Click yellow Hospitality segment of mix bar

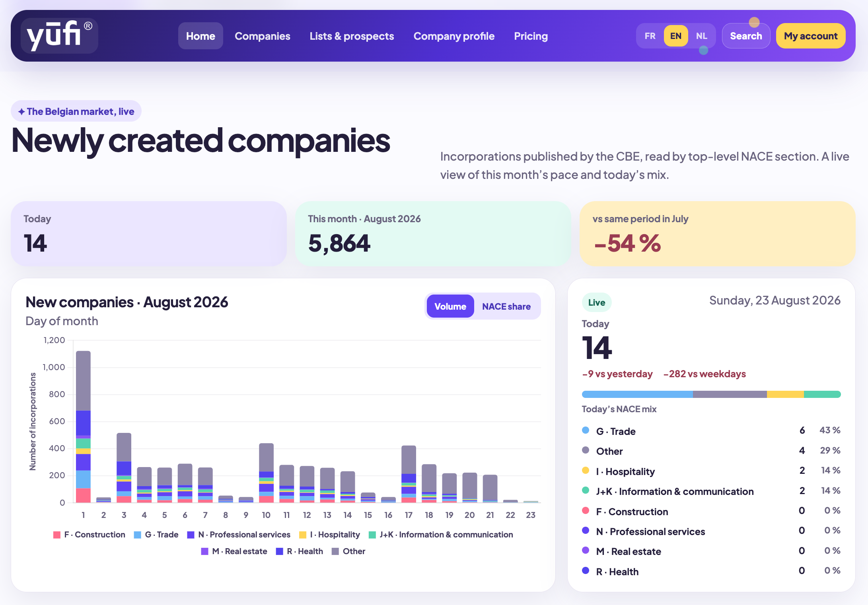click(x=785, y=394)
